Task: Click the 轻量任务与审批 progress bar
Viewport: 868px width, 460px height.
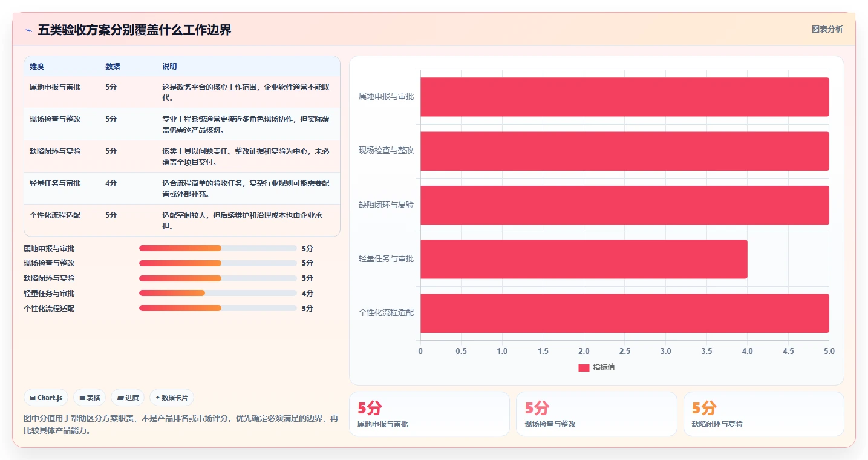Action: point(218,293)
